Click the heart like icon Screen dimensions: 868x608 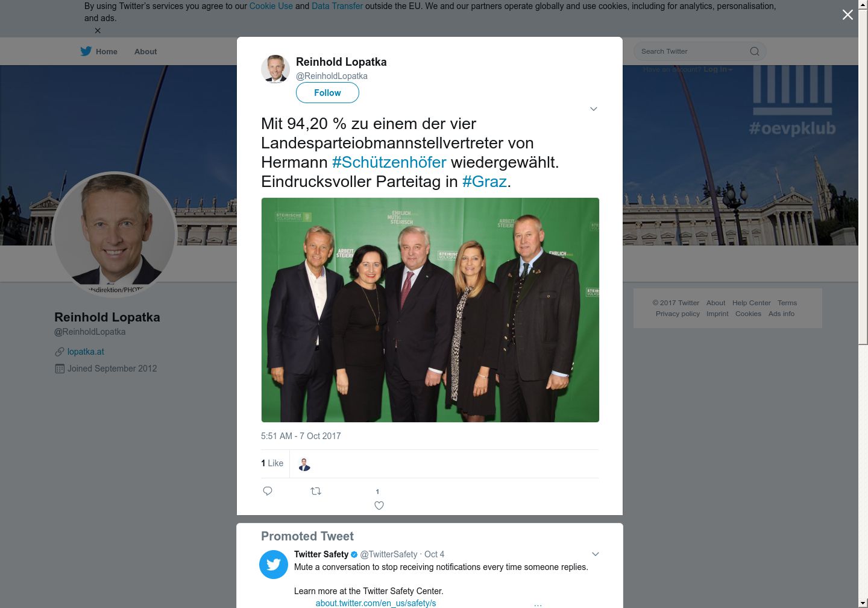pyautogui.click(x=379, y=505)
